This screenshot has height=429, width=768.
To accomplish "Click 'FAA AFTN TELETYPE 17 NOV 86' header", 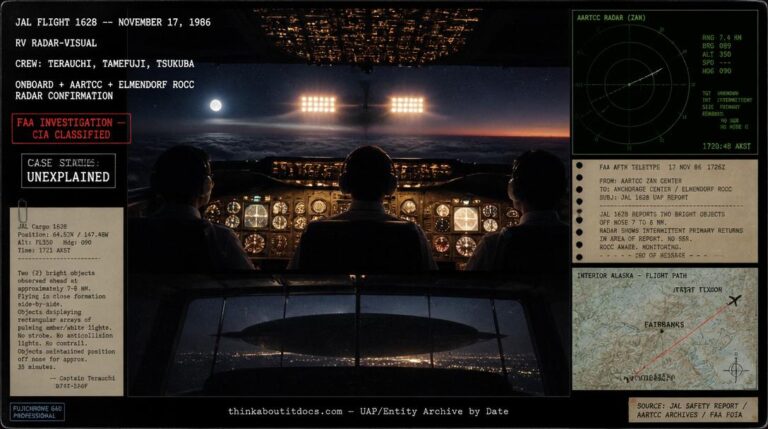I will (x=662, y=167).
